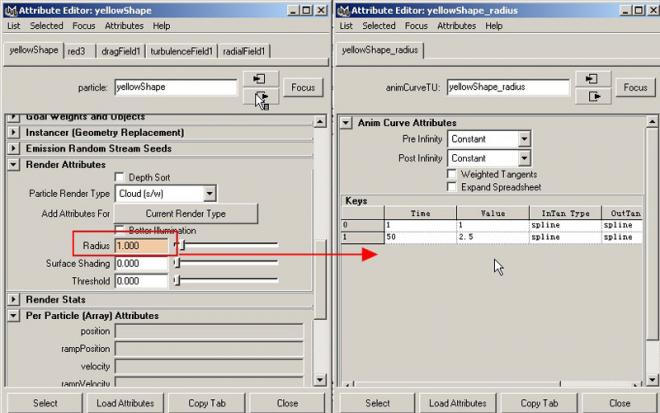Switch to the turbulenceField1 tab
The height and width of the screenshot is (413, 660).
pyautogui.click(x=181, y=51)
